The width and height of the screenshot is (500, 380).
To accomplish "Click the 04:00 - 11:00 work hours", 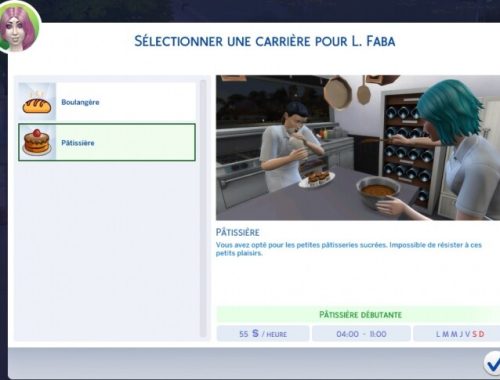I will click(x=361, y=334).
